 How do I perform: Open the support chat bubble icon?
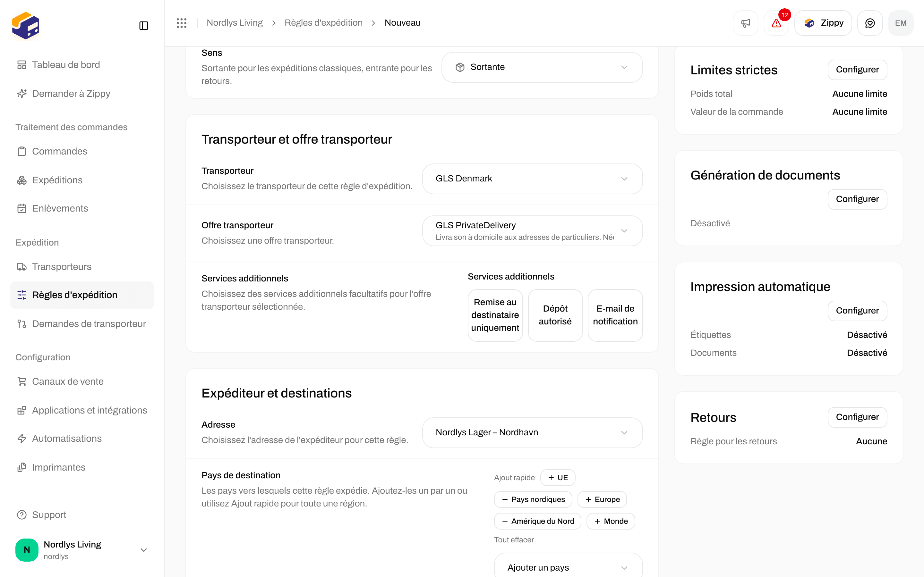click(870, 23)
